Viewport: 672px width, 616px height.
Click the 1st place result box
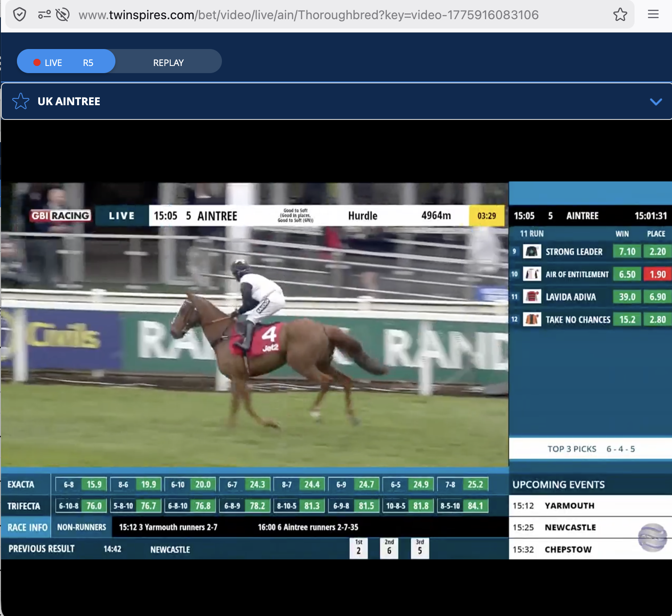359,548
